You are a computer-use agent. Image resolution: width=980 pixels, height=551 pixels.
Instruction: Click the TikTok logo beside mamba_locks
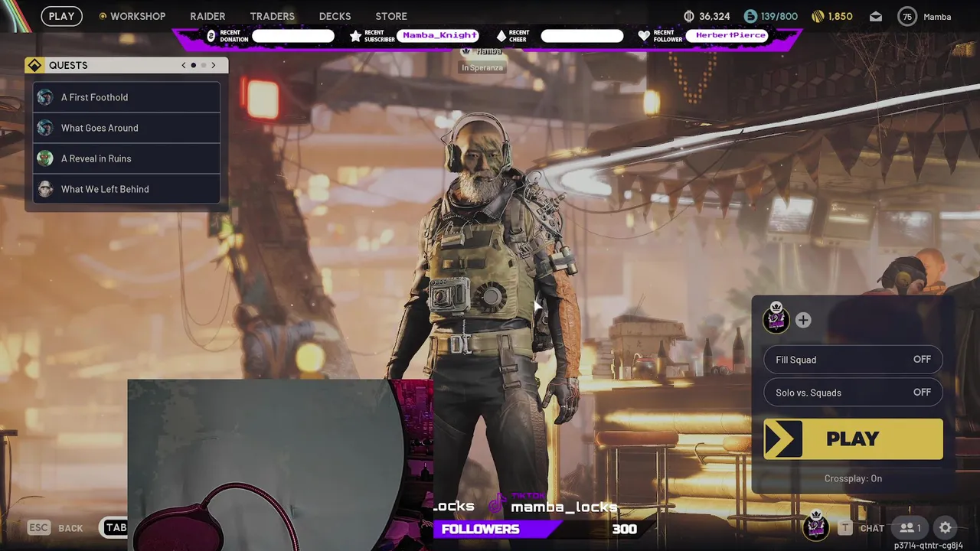click(x=498, y=504)
